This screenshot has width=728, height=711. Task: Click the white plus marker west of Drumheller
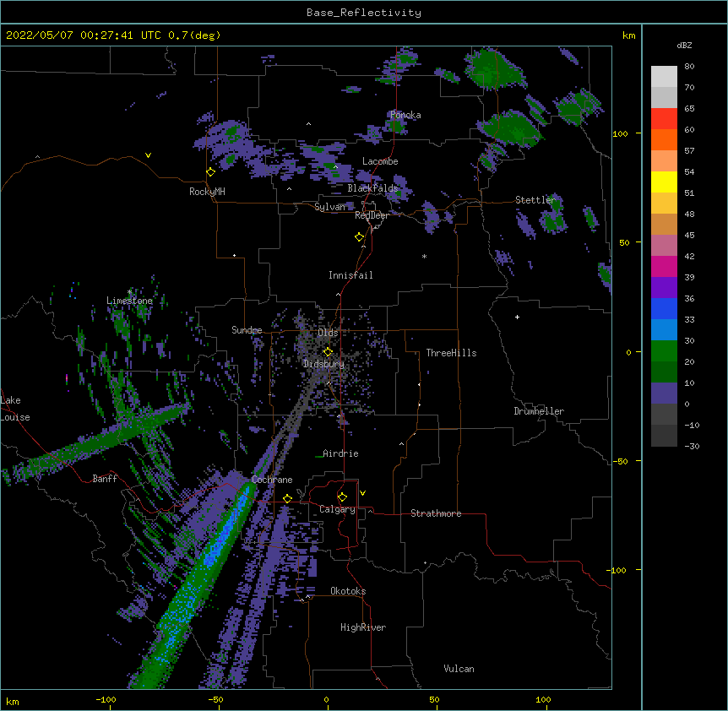(x=517, y=317)
